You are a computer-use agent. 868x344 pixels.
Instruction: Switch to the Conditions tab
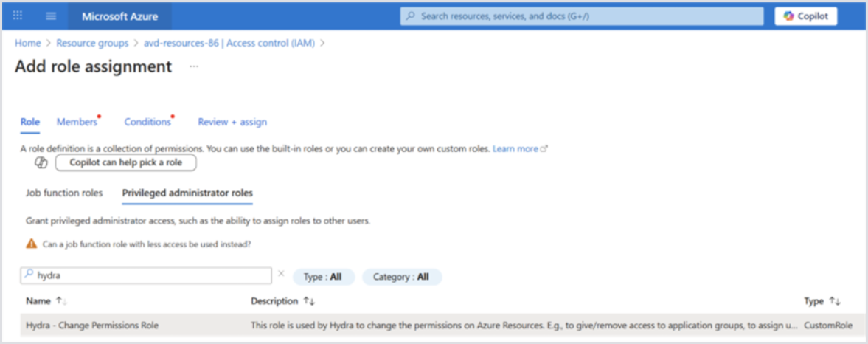(147, 122)
